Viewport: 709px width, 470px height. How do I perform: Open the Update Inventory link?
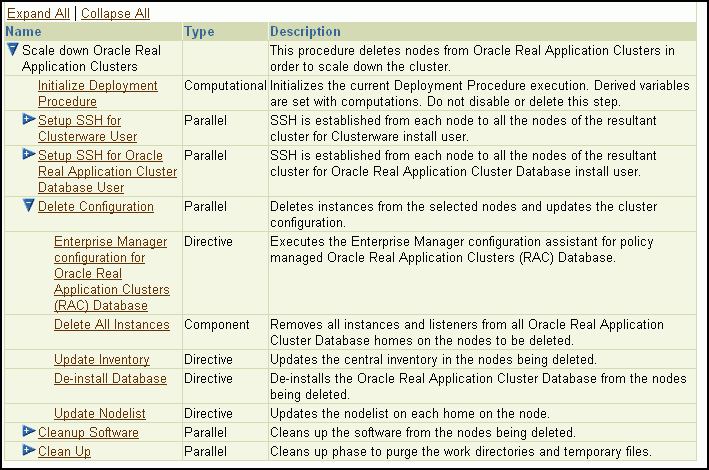[102, 359]
